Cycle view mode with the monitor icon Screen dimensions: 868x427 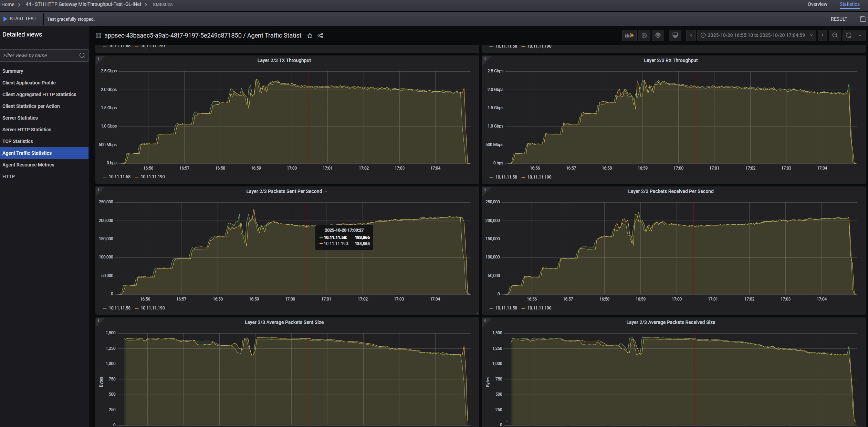click(675, 35)
